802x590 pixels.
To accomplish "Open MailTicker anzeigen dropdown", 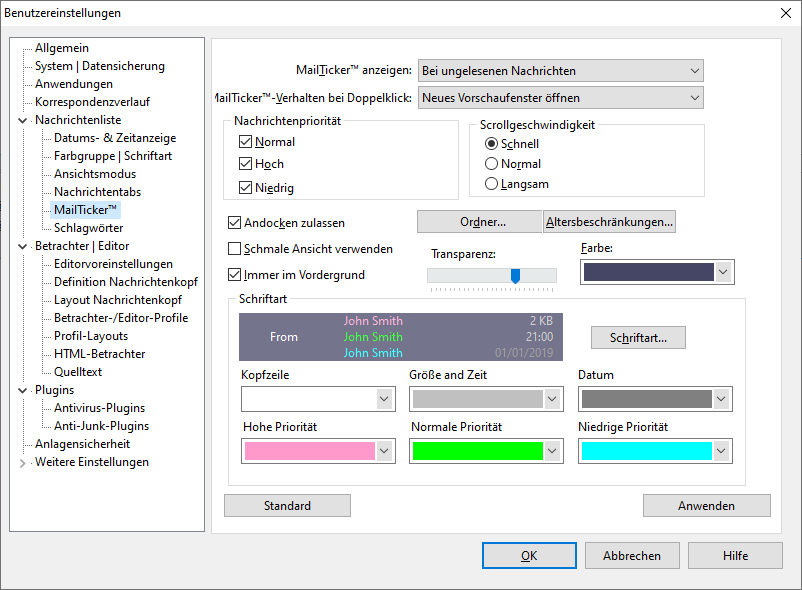I will click(561, 71).
